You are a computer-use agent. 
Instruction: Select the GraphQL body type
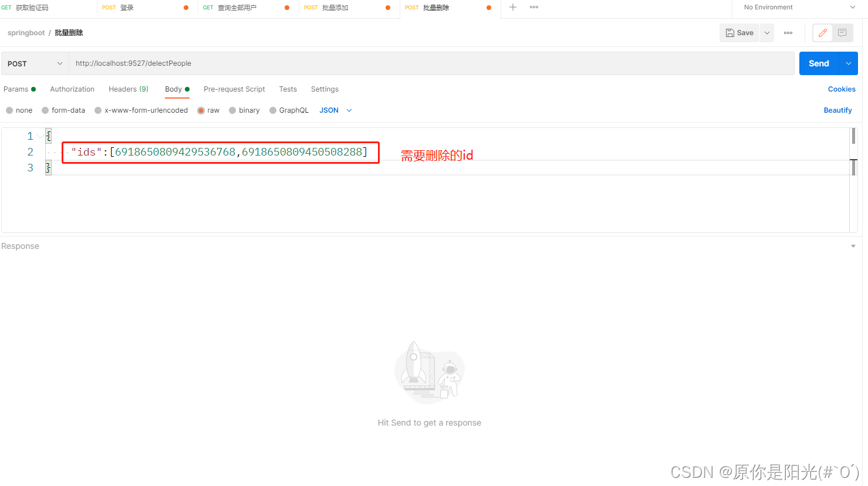(x=289, y=110)
